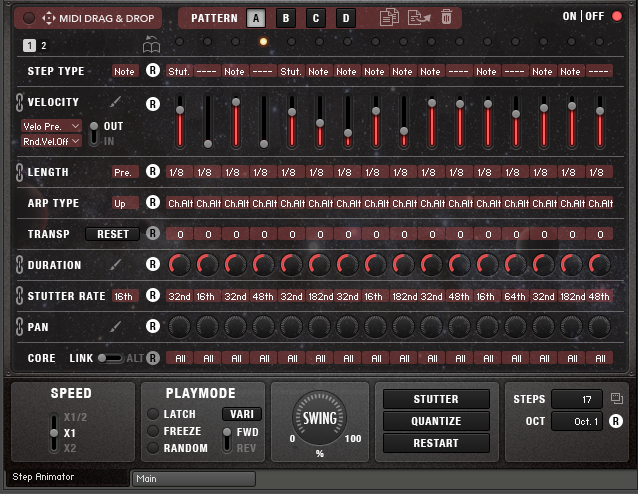Adjust the first step velocity slider
638x494 pixels.
180,121
